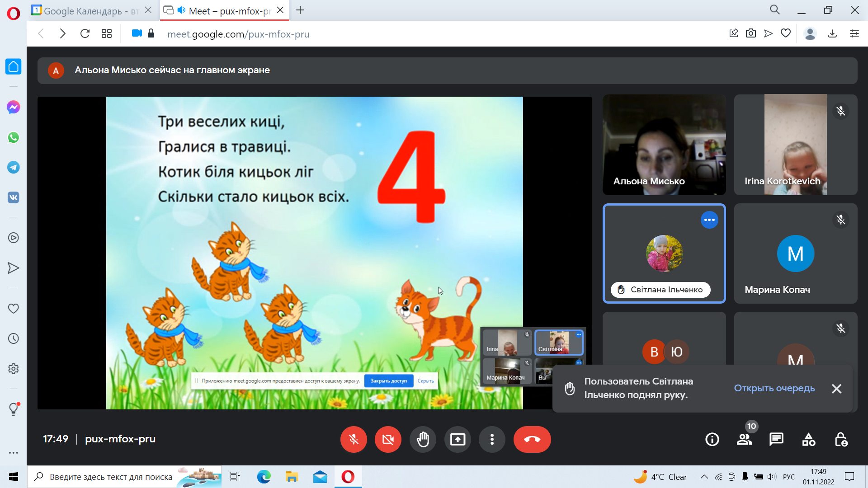Select the Альона Мисько video tile
Screen dimensions: 868x488
[664, 145]
